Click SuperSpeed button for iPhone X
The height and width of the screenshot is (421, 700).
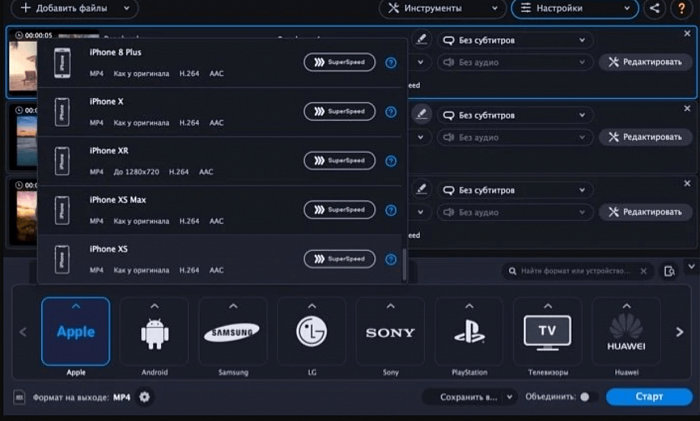coord(339,111)
